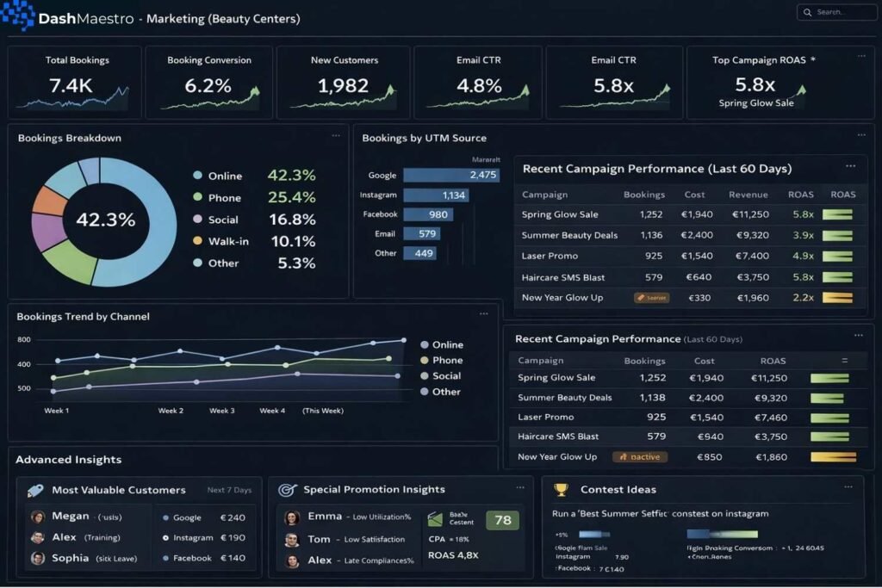Toggle the Online series in Bookings Trend legend
882x588 pixels.
[424, 344]
